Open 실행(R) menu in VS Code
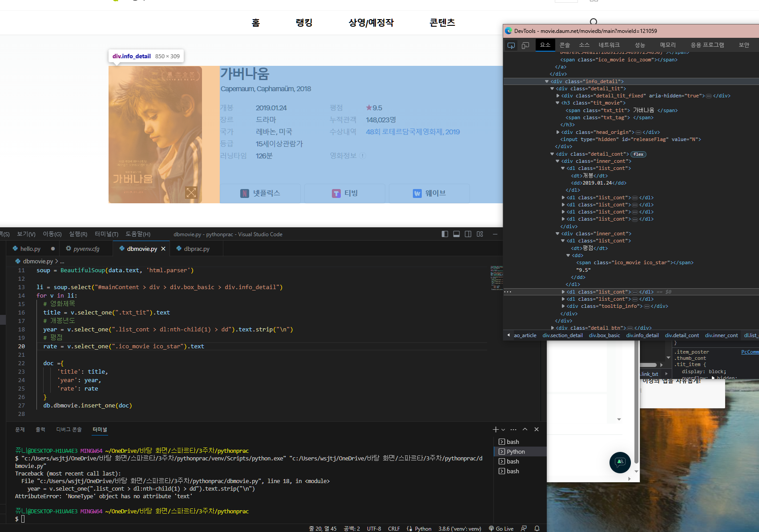The image size is (759, 532). coord(78,234)
